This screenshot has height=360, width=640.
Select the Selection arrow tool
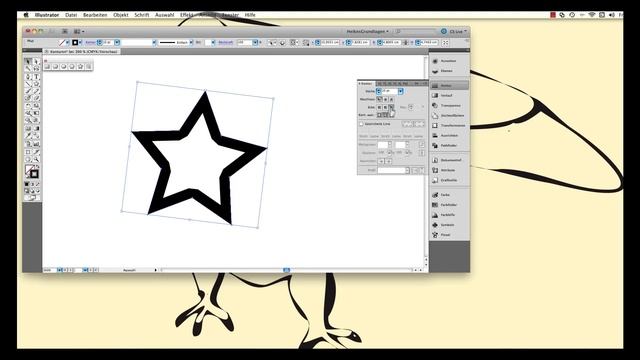point(28,61)
